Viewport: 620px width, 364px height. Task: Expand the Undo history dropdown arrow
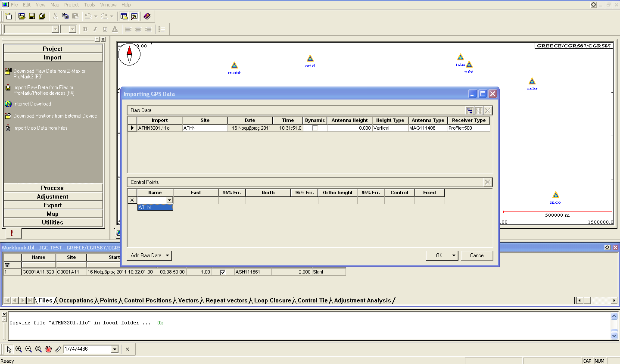96,16
